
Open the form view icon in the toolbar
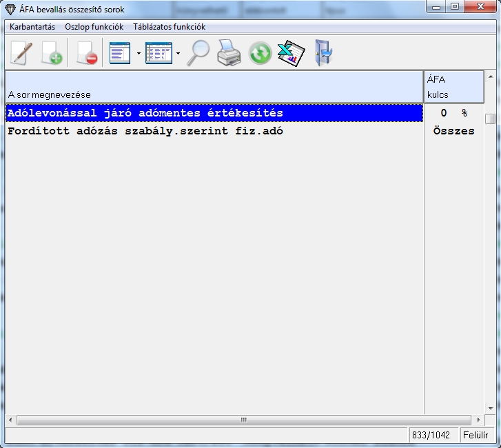pyautogui.click(x=120, y=53)
